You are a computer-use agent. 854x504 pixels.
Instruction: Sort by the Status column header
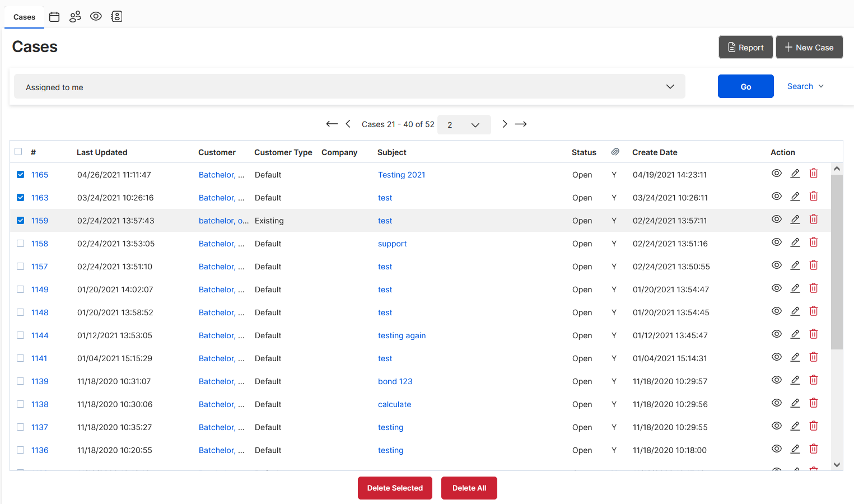(x=584, y=152)
